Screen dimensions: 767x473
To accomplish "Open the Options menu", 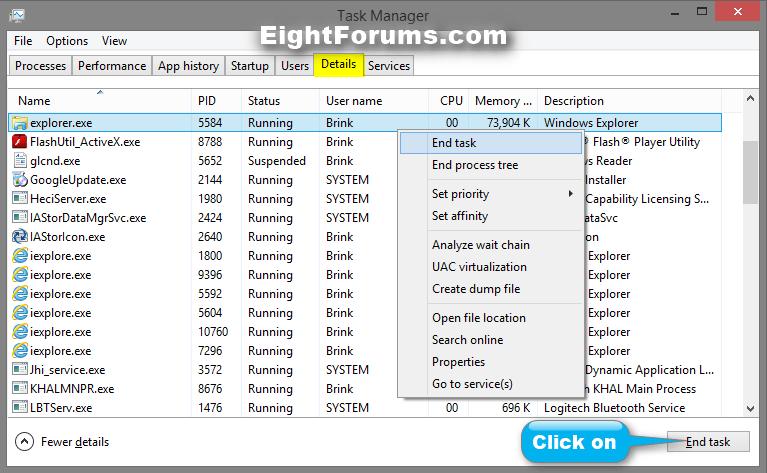I will (67, 41).
